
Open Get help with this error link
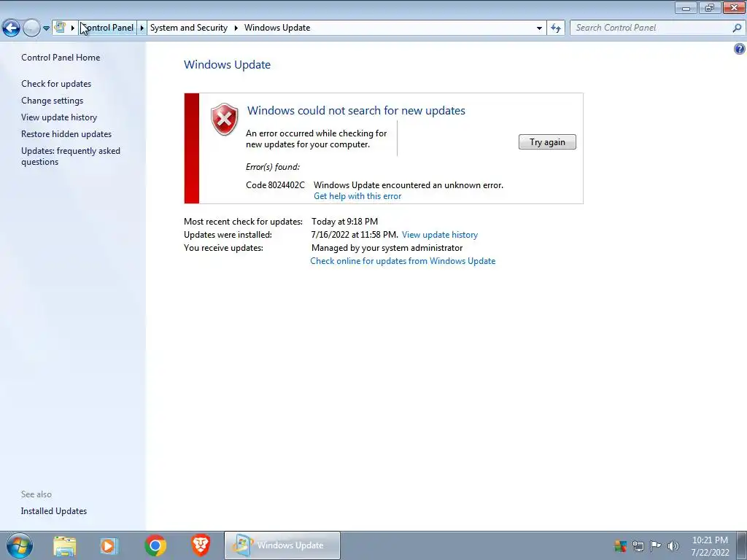(357, 196)
